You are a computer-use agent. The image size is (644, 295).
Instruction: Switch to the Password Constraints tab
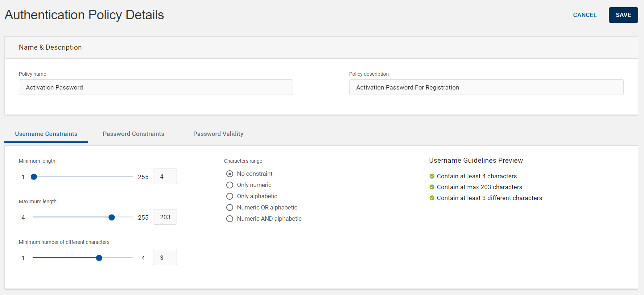point(133,134)
